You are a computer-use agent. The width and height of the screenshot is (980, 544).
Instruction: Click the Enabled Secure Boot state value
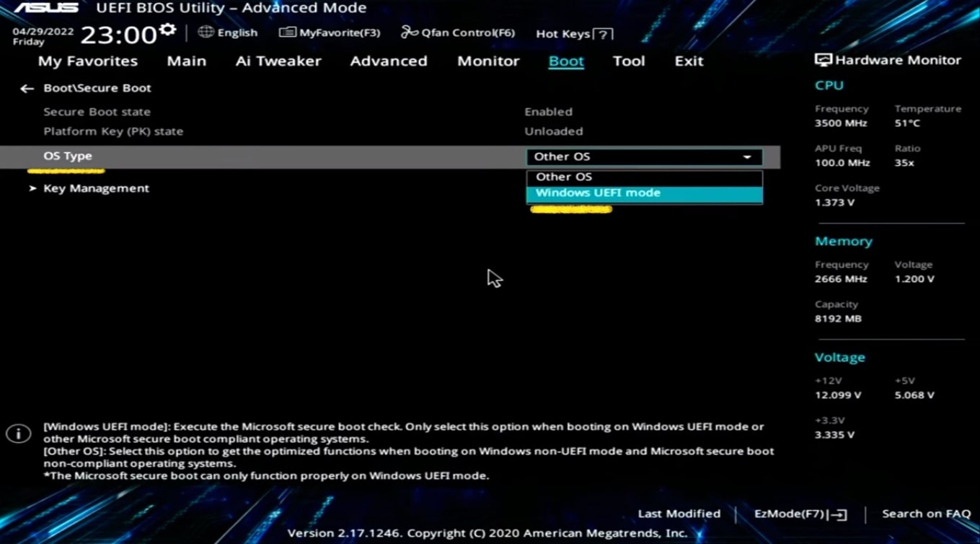[x=549, y=112]
